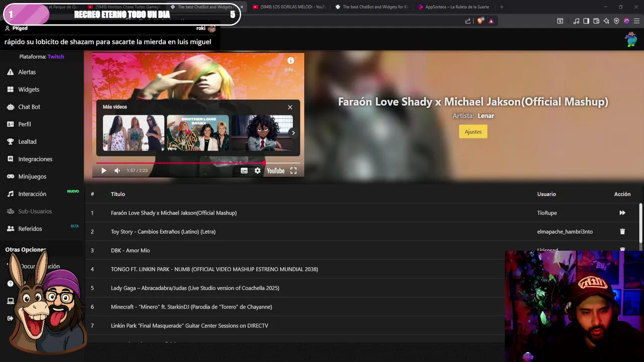The height and width of the screenshot is (362, 644).
Task: Open Integraciones via its icon
Action: point(10,159)
